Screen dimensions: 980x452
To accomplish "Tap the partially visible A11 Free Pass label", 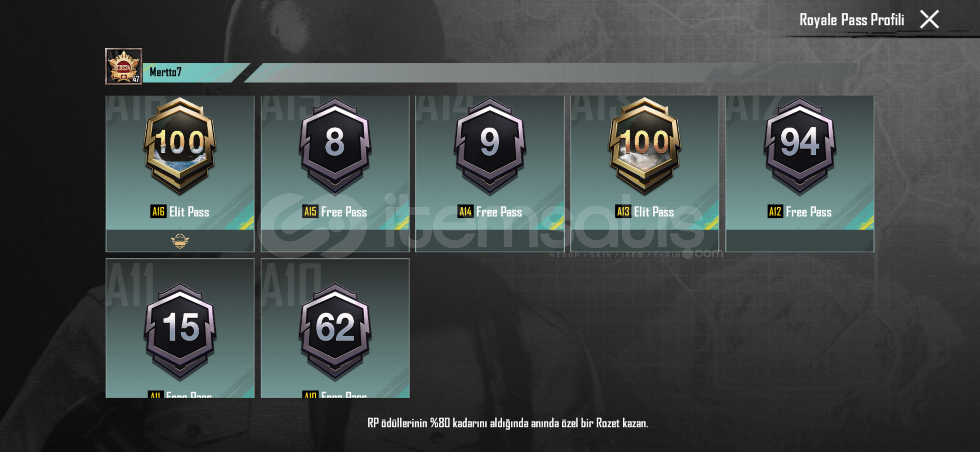I will pyautogui.click(x=180, y=394).
